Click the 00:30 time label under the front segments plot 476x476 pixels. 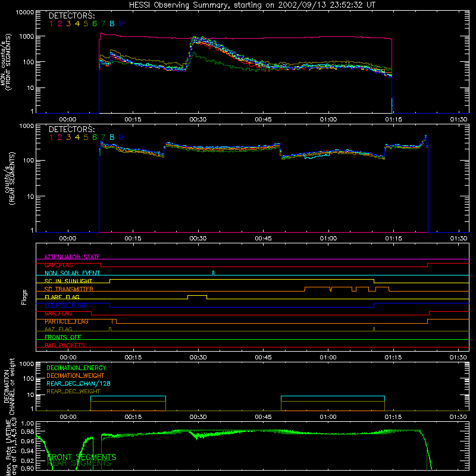point(198,120)
